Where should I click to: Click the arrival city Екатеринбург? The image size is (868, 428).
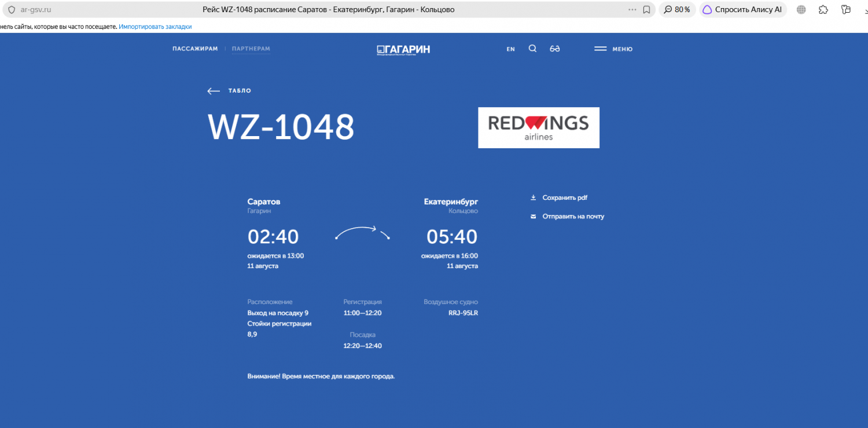tap(451, 202)
